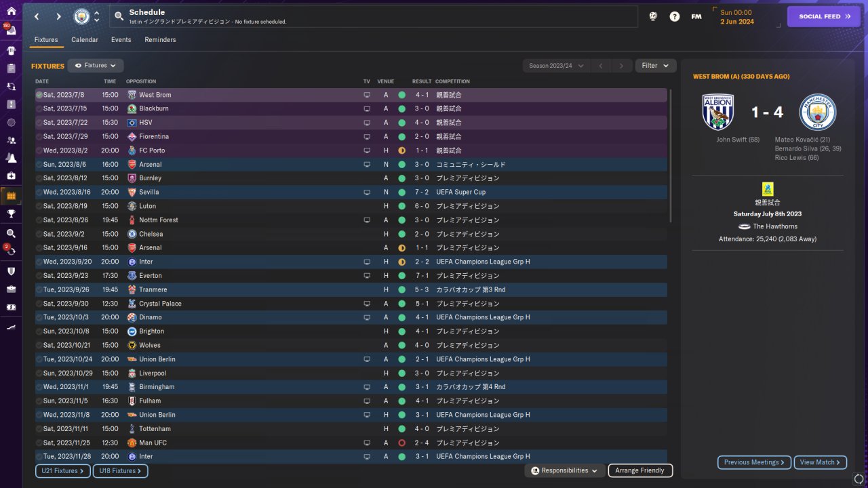868x488 pixels.
Task: Select the radio circle for Sevilla fixture
Action: coord(39,192)
